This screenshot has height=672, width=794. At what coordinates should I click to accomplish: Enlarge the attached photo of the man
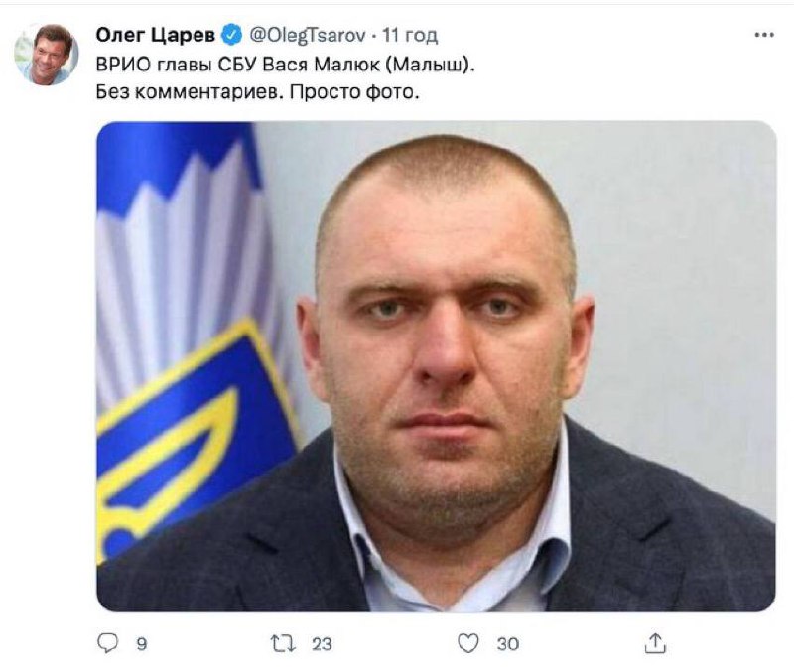tap(436, 366)
